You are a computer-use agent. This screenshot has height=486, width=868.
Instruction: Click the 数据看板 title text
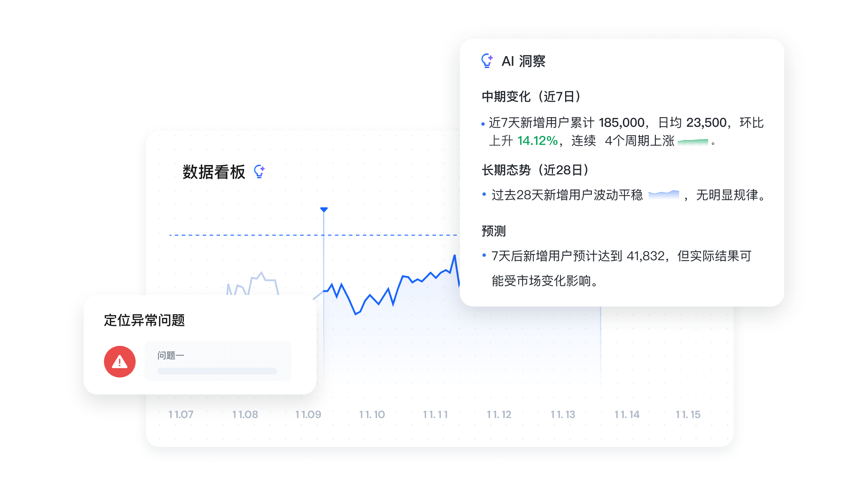tap(214, 172)
